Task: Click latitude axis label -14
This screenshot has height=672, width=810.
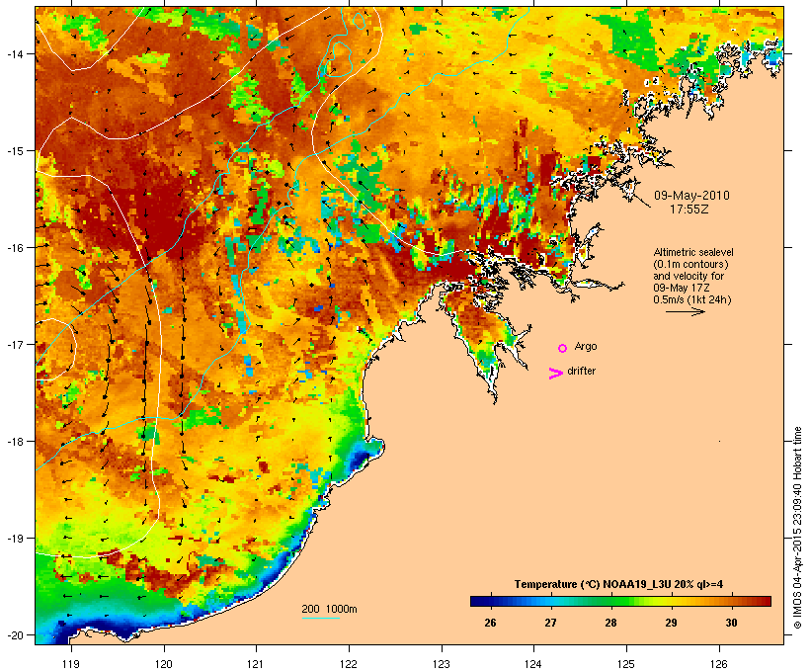Action: coord(14,53)
